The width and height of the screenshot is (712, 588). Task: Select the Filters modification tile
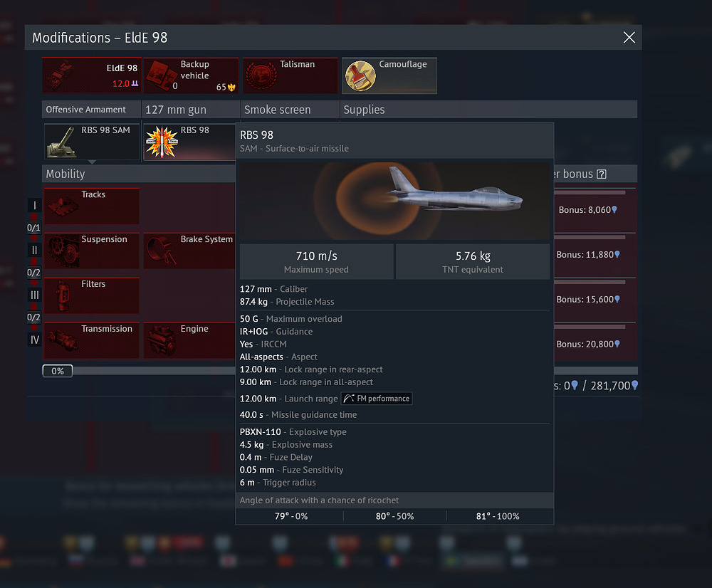91,295
